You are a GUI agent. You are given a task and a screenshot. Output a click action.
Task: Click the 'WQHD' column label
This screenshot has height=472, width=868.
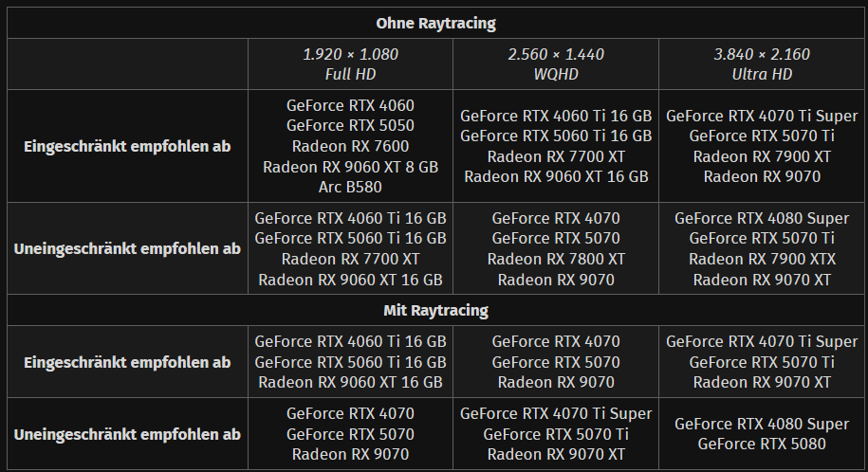(556, 74)
